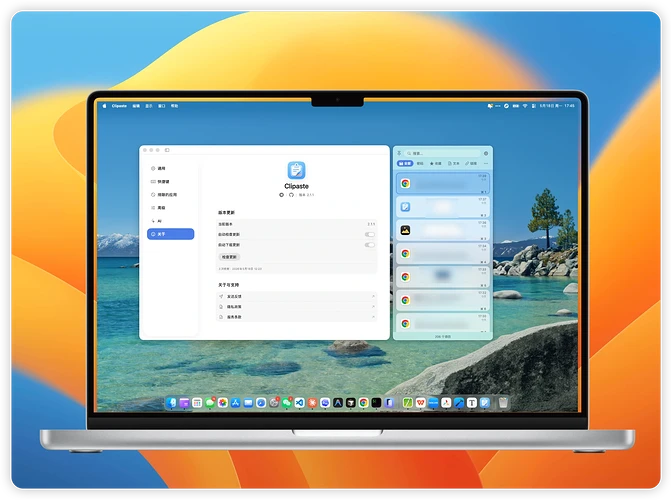The image size is (671, 500).
Task: Focus the clipboard panel search field
Action: click(442, 153)
